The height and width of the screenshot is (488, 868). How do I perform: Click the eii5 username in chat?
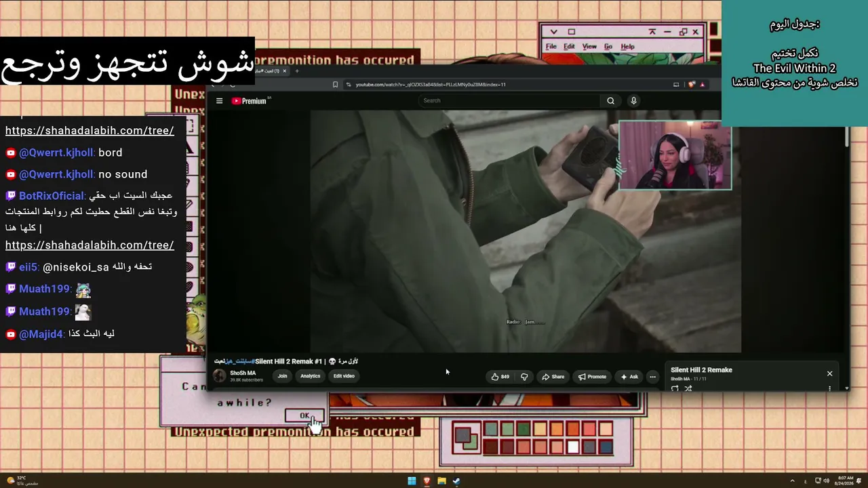pyautogui.click(x=28, y=267)
